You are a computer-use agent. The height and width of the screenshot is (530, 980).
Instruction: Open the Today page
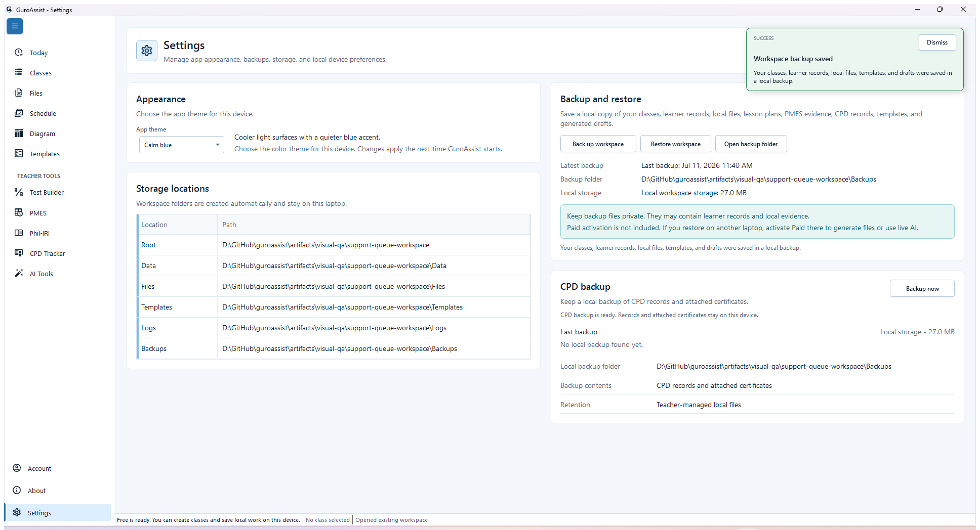pyautogui.click(x=58, y=53)
